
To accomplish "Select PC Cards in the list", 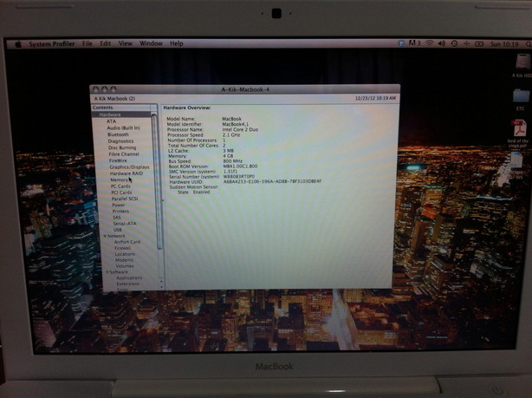I will [x=120, y=186].
